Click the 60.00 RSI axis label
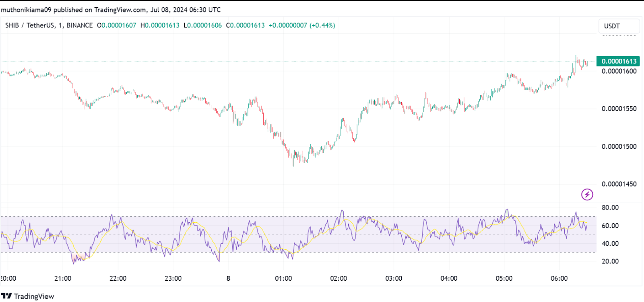The width and height of the screenshot is (644, 302). tap(610, 226)
